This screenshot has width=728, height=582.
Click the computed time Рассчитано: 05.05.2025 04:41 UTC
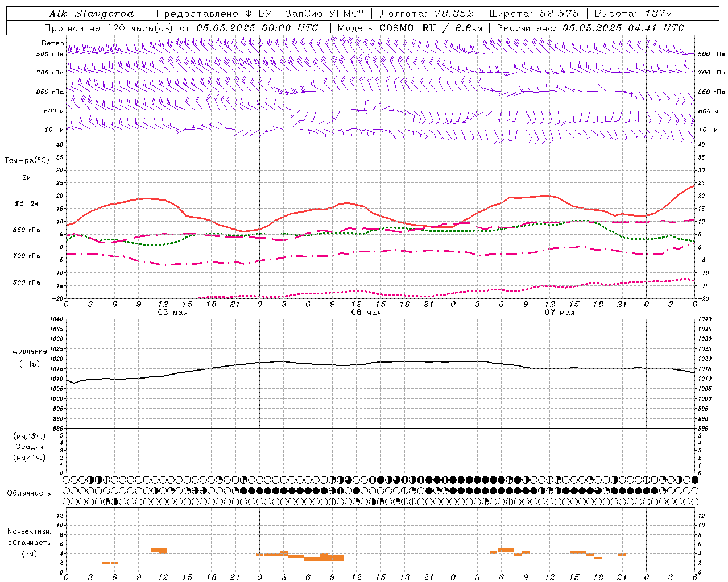tap(590, 28)
